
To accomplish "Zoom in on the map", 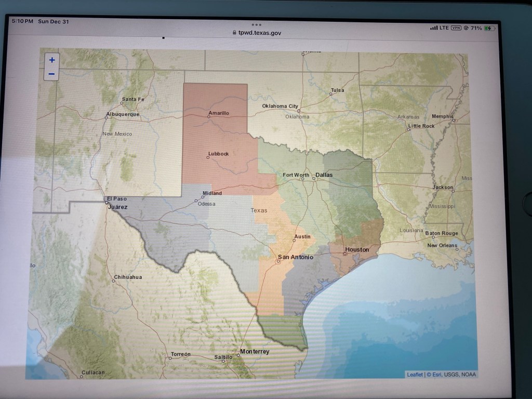I will click(52, 60).
